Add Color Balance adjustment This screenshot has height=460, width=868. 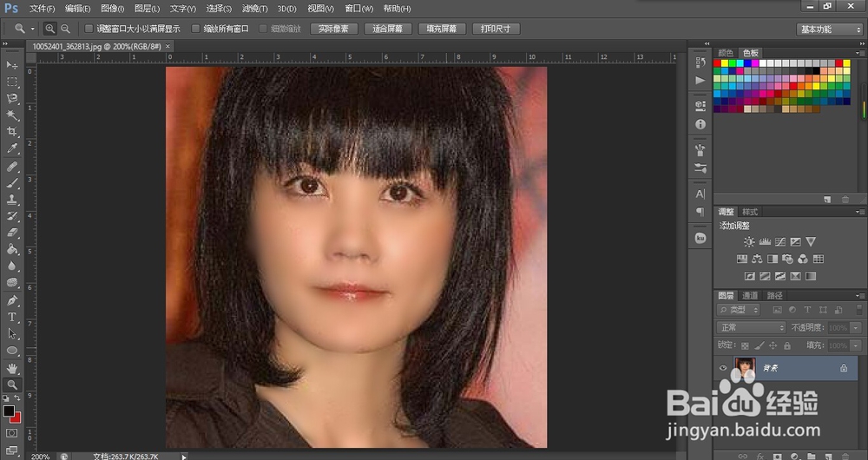tap(757, 259)
